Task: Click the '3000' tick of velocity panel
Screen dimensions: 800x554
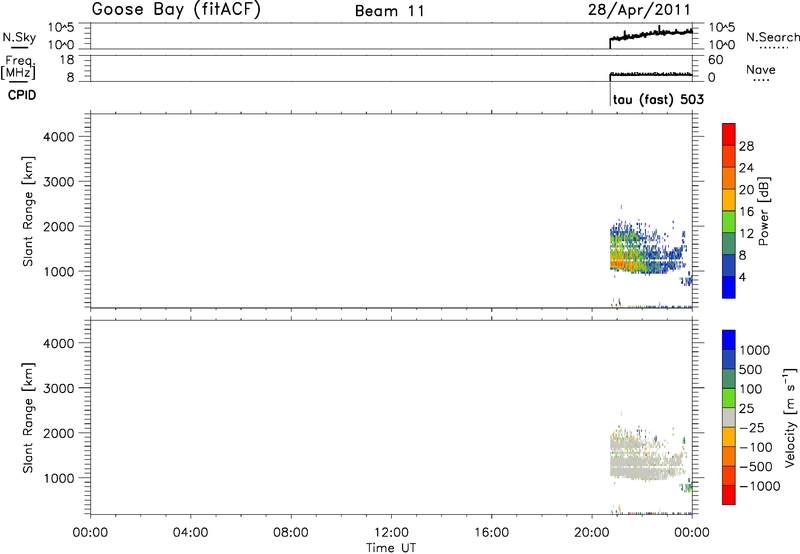Action: pyautogui.click(x=59, y=388)
